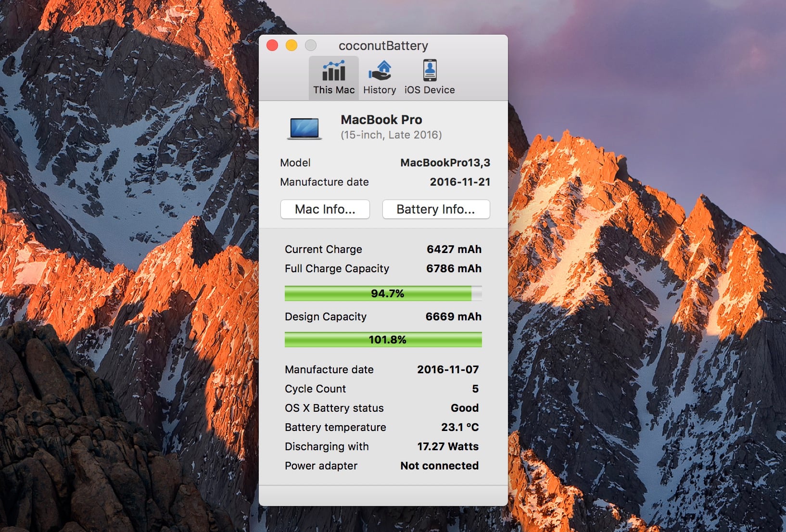This screenshot has height=532, width=786.
Task: Close the coconutBattery window
Action: coord(272,45)
